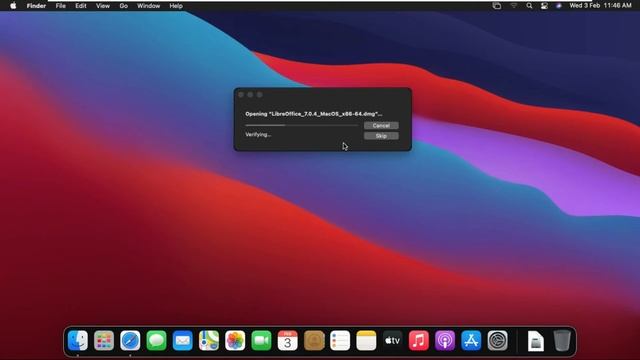Click the verification progress bar
Viewport: 640px width, 360px height.
tap(302, 125)
